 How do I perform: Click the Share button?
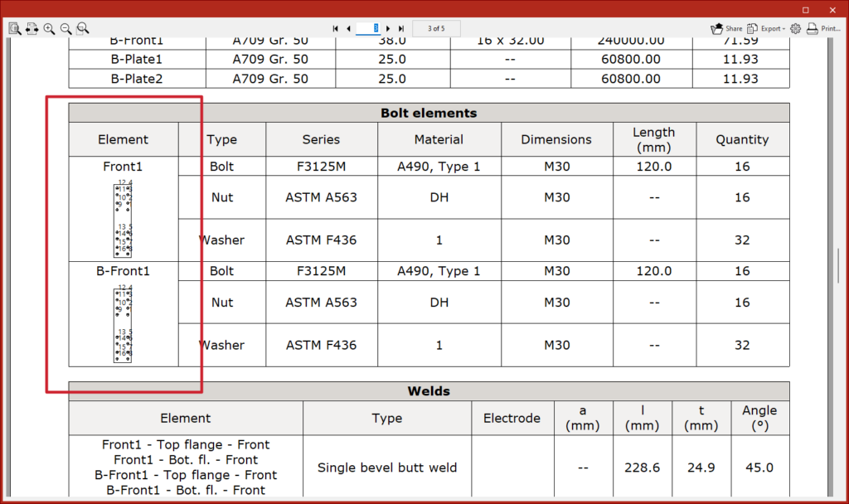726,29
